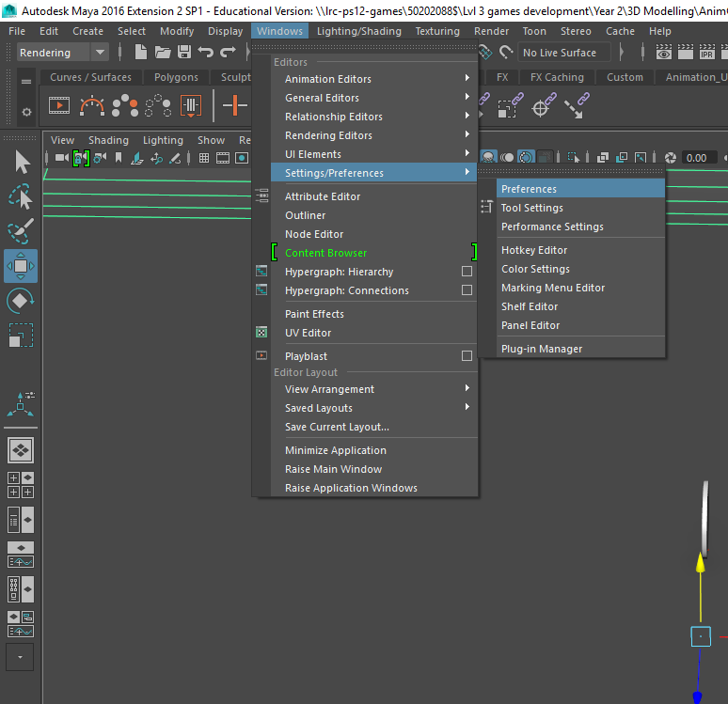Image resolution: width=728 pixels, height=704 pixels.
Task: Toggle the resolution gate viewport icon
Action: tap(242, 158)
